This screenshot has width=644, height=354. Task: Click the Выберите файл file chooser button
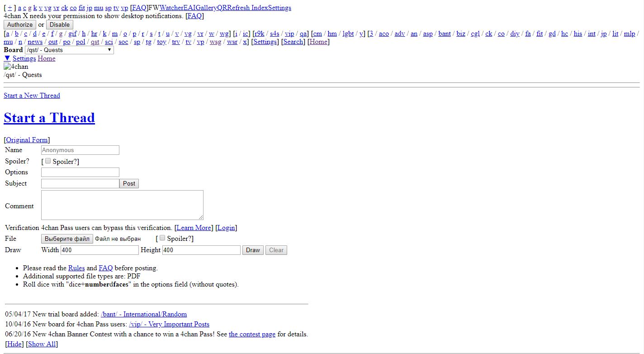(67, 239)
